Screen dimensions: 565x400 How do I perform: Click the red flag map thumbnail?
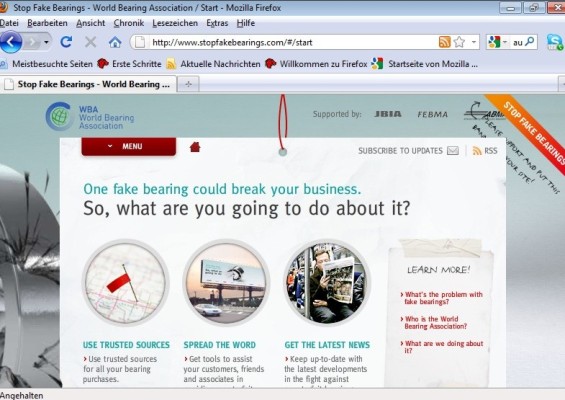(126, 283)
